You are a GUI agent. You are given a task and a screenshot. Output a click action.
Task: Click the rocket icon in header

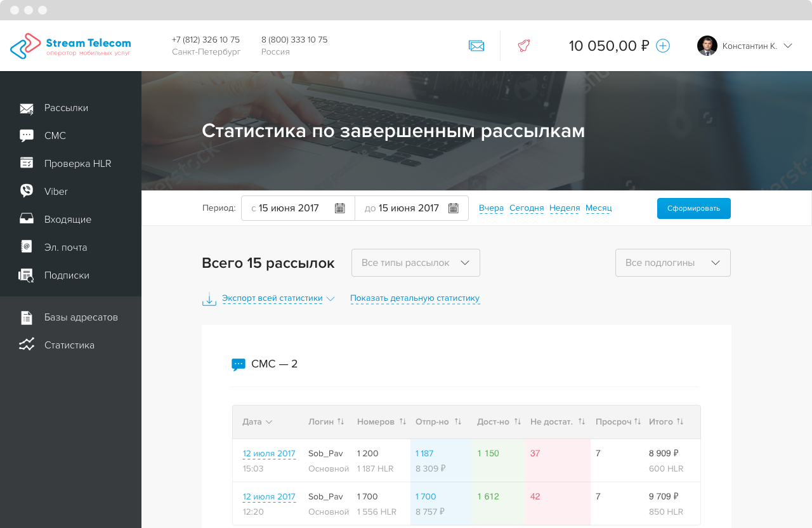tap(524, 46)
